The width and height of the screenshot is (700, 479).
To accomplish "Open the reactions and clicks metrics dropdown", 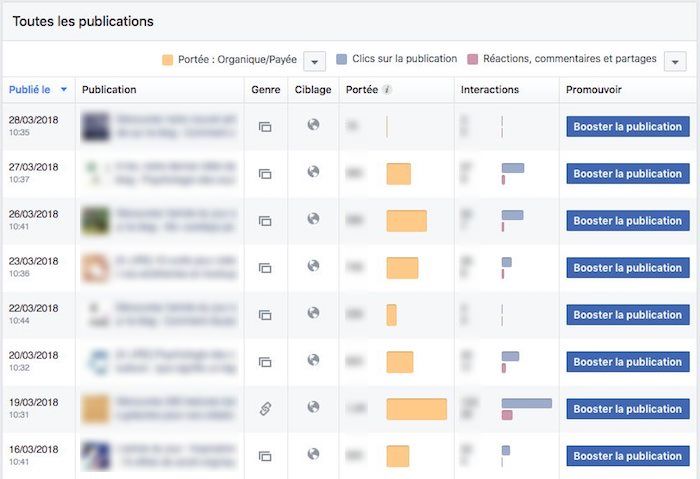I will coord(674,61).
